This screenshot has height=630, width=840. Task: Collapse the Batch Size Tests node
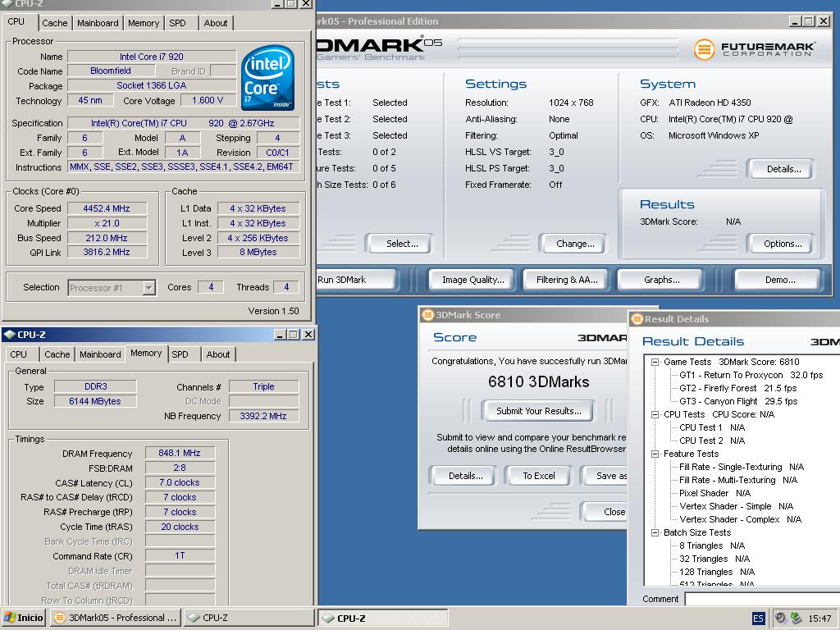pos(655,533)
